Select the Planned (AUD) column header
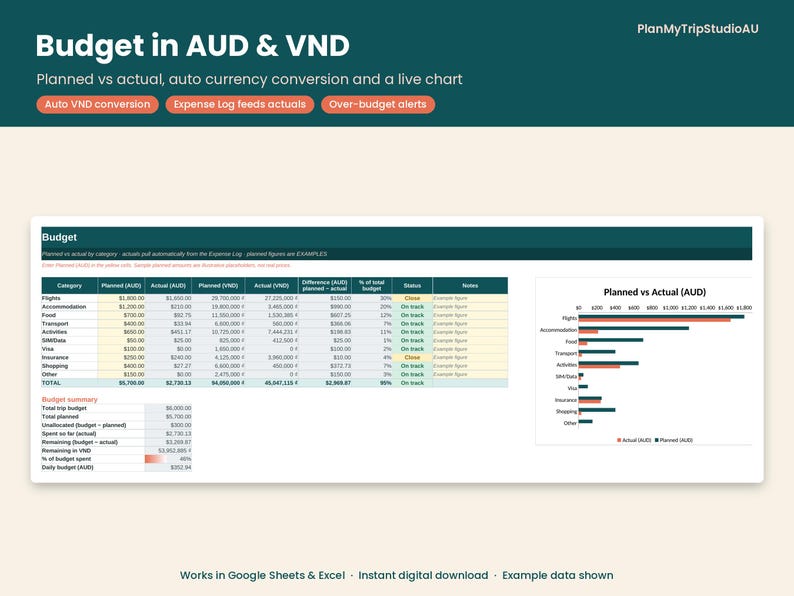Screen dimensions: 794x596 (121, 286)
